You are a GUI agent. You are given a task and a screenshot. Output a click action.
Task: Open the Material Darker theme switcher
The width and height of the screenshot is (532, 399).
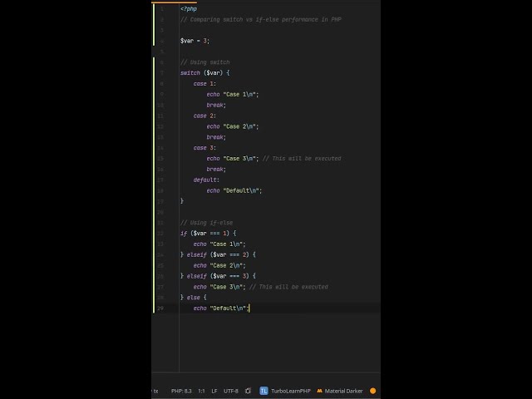pos(340,391)
